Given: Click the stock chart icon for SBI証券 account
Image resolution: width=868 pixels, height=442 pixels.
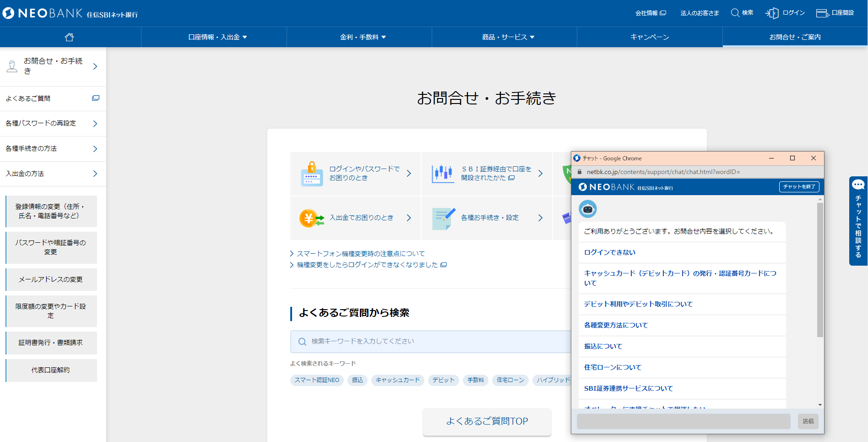Looking at the screenshot, I should (443, 174).
